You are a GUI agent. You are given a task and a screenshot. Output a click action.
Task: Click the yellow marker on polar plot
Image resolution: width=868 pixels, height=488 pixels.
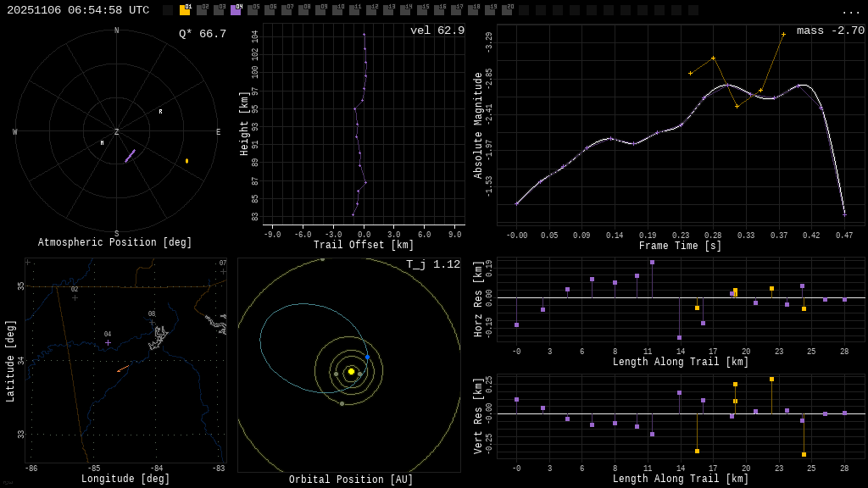click(187, 161)
